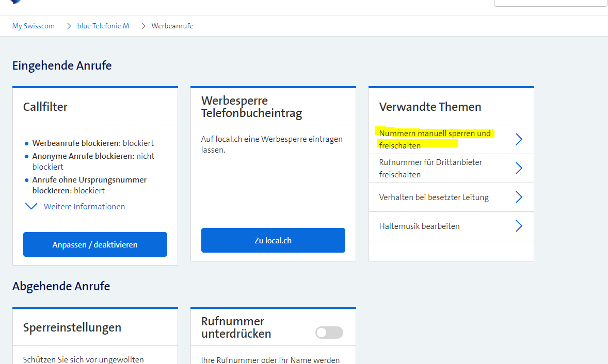Select Verhalten bei besetzter Leitung text

[x=434, y=197]
